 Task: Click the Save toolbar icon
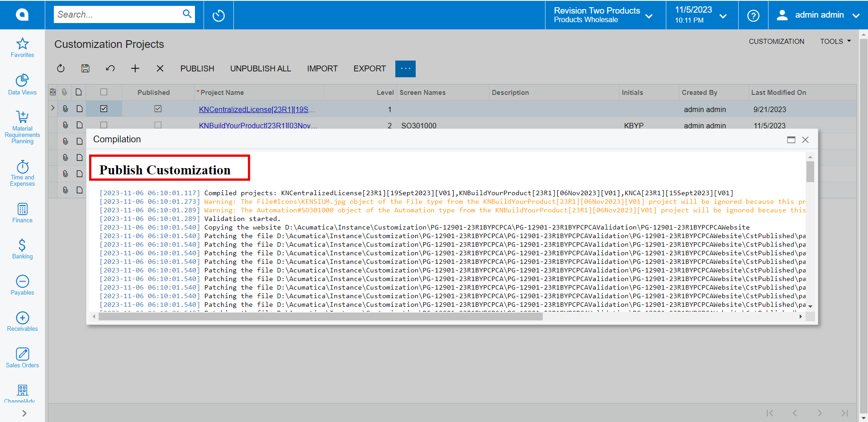(85, 68)
